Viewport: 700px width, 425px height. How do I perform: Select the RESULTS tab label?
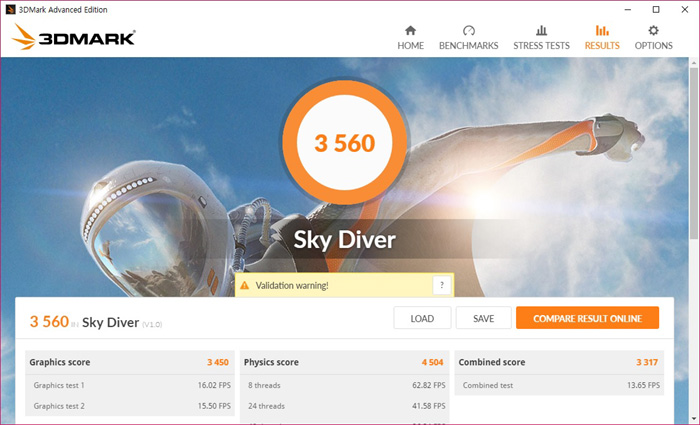[x=602, y=46]
